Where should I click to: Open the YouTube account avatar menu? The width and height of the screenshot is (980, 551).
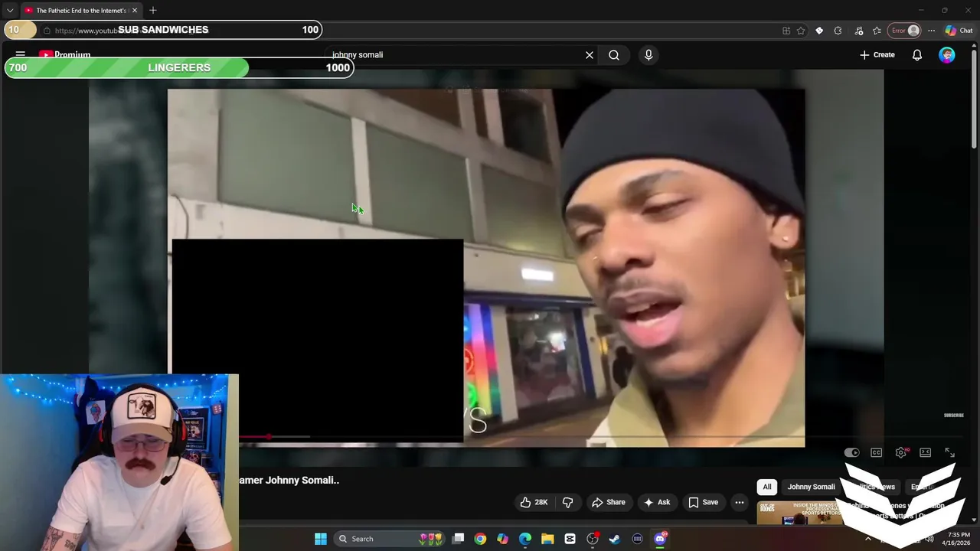point(947,55)
